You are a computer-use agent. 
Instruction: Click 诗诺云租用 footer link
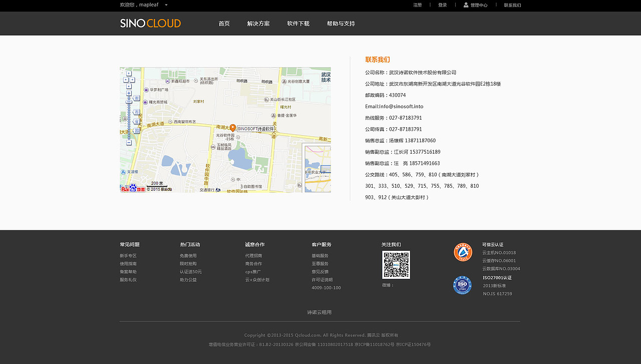319,312
